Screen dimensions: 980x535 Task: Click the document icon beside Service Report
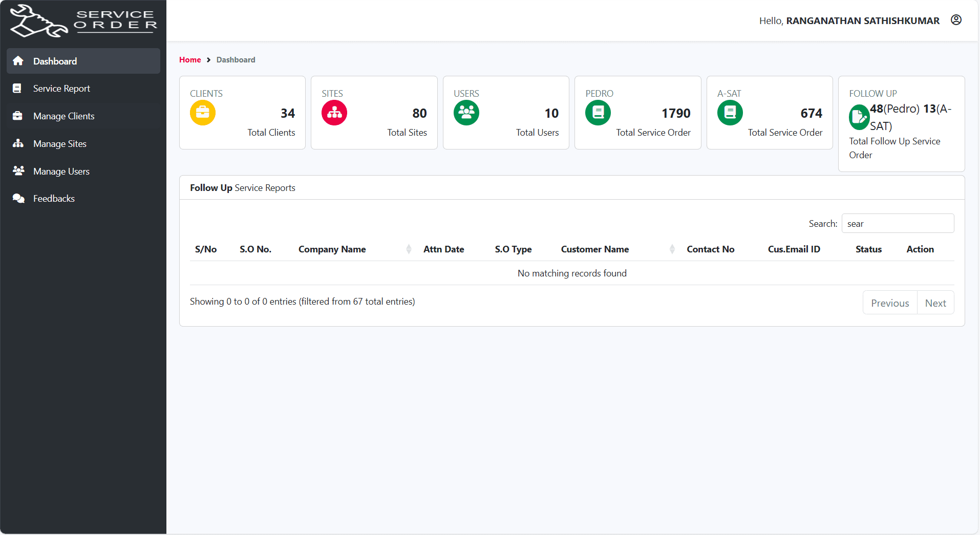coord(18,88)
